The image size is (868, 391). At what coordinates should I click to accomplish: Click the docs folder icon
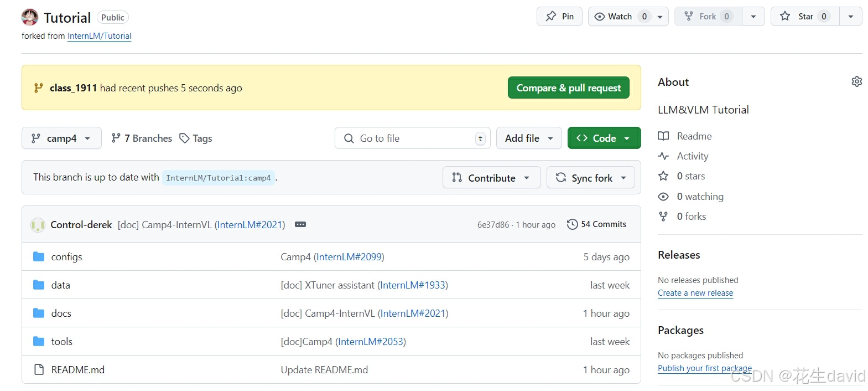39,313
